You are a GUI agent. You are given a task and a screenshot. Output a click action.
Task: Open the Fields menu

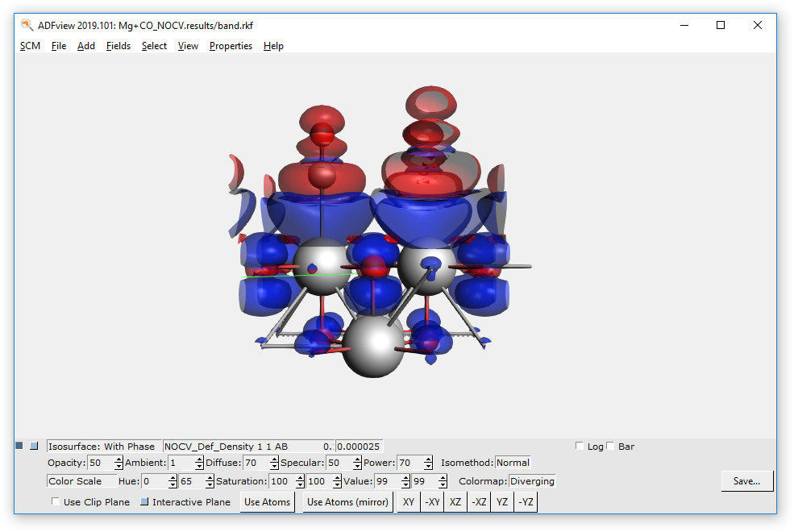click(118, 46)
